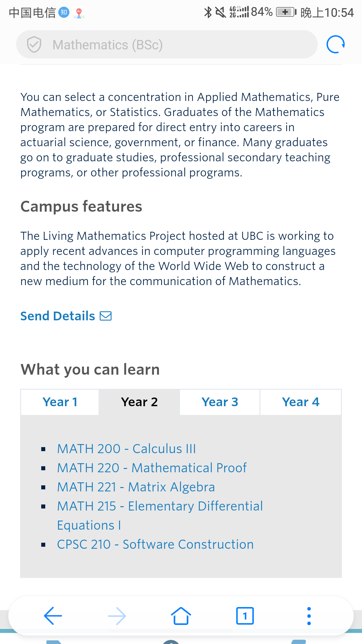Screen dimensions: 362x644
Task: Show the Year 4 courses tab
Action: click(x=301, y=402)
